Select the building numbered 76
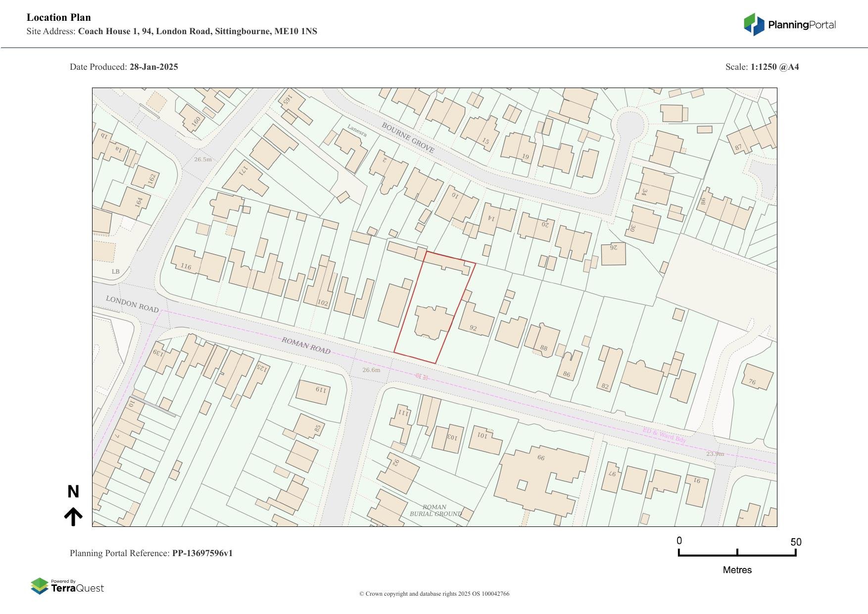 (x=757, y=377)
